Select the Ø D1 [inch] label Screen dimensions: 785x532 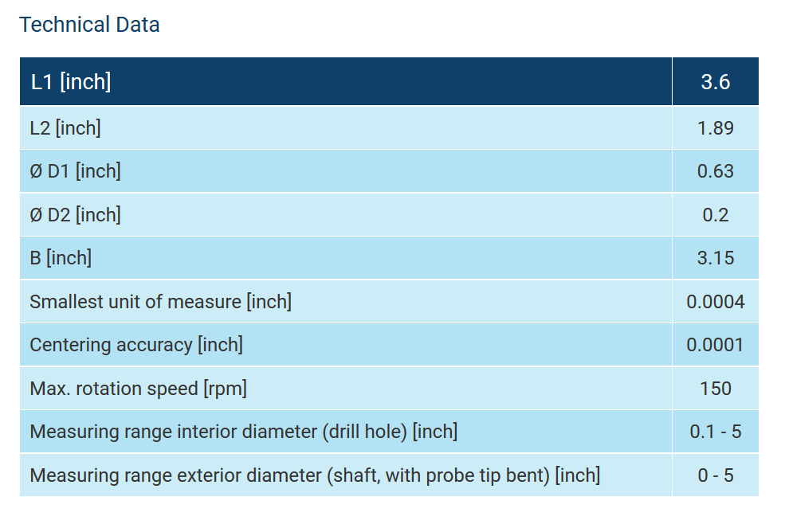75,171
